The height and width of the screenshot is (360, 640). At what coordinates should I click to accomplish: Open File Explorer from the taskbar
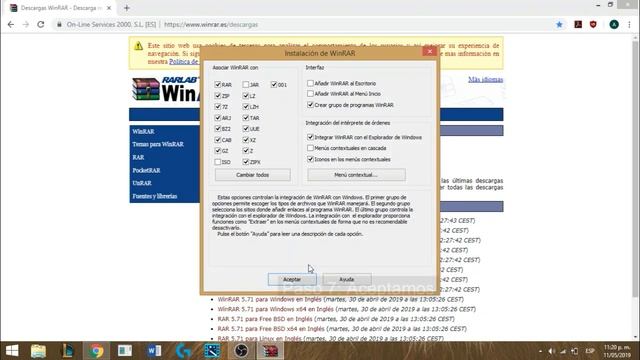38,351
